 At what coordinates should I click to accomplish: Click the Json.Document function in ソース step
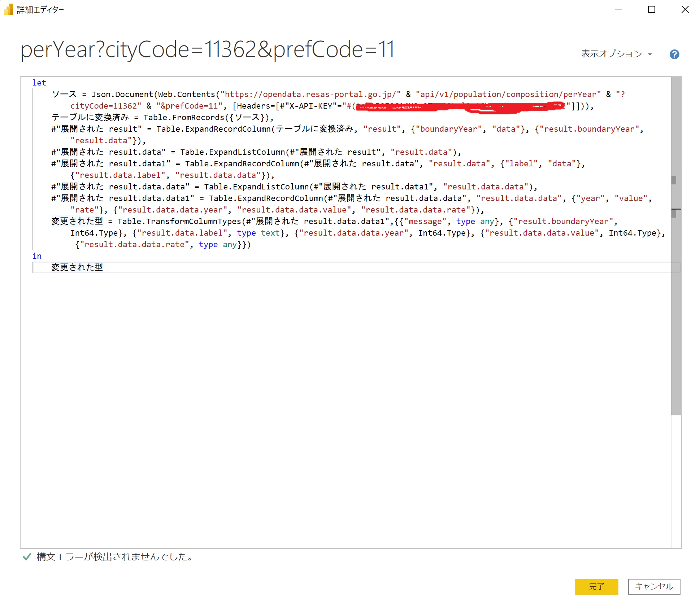click(x=122, y=95)
